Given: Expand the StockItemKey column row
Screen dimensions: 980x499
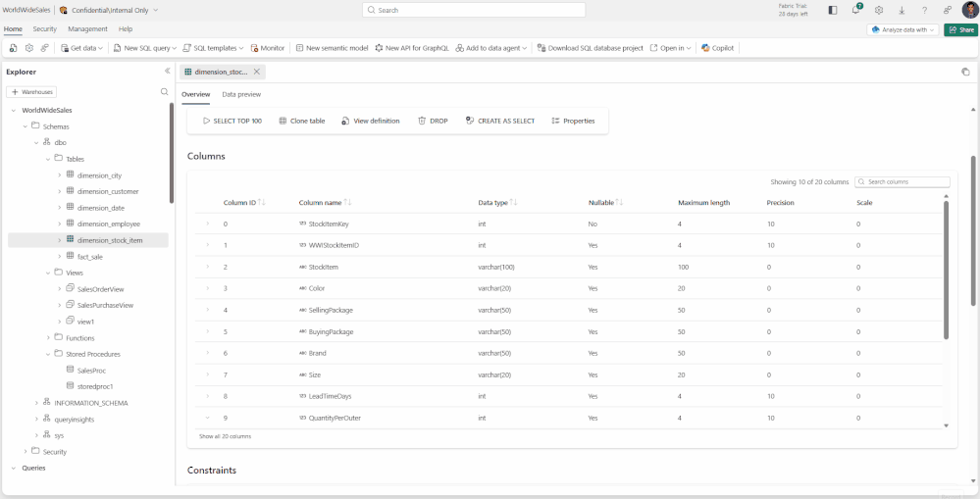Looking at the screenshot, I should [208, 224].
